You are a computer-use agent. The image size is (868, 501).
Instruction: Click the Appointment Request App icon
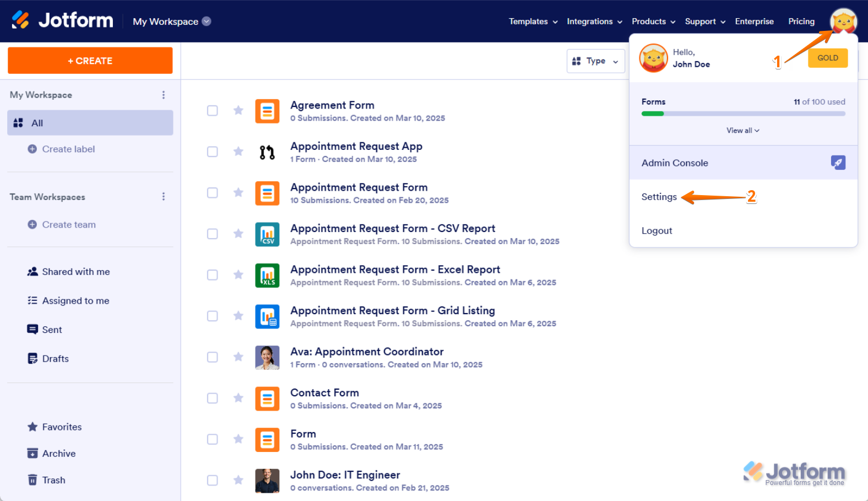coord(267,152)
